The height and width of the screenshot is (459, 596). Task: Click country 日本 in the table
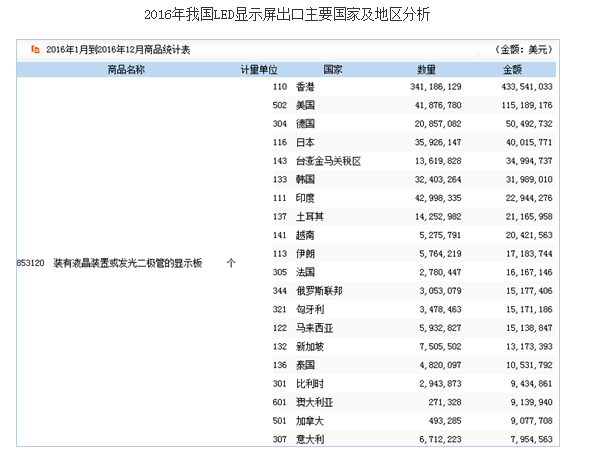(305, 142)
